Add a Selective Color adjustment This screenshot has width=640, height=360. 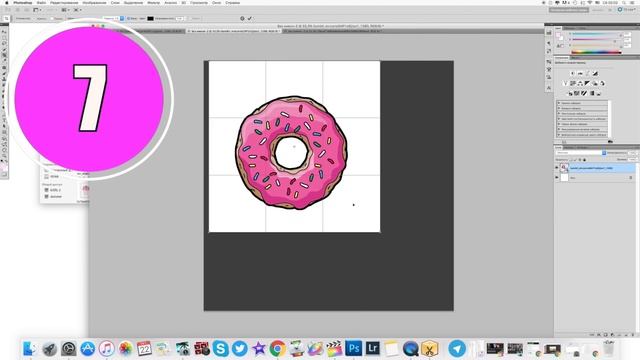point(599,93)
